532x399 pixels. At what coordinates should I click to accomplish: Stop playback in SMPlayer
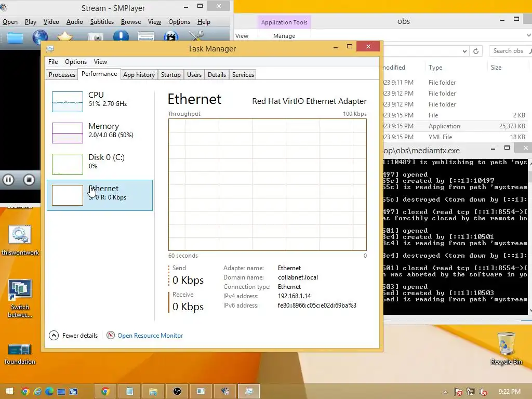pos(29,179)
